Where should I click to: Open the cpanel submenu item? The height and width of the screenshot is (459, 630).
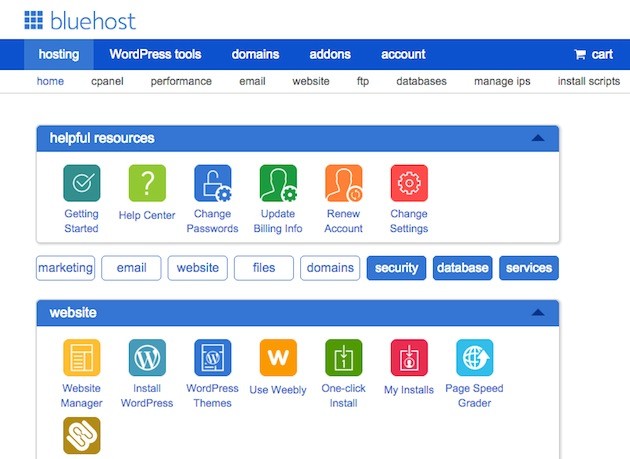pyautogui.click(x=107, y=81)
